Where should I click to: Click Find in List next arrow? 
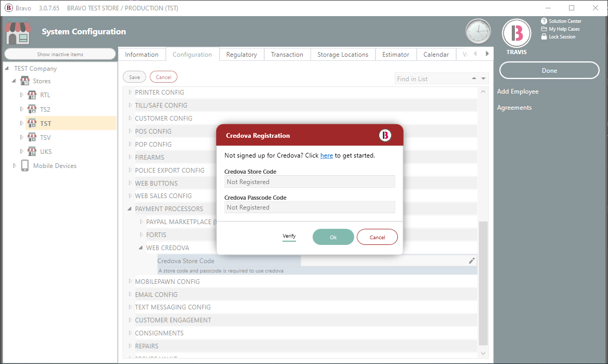[484, 79]
